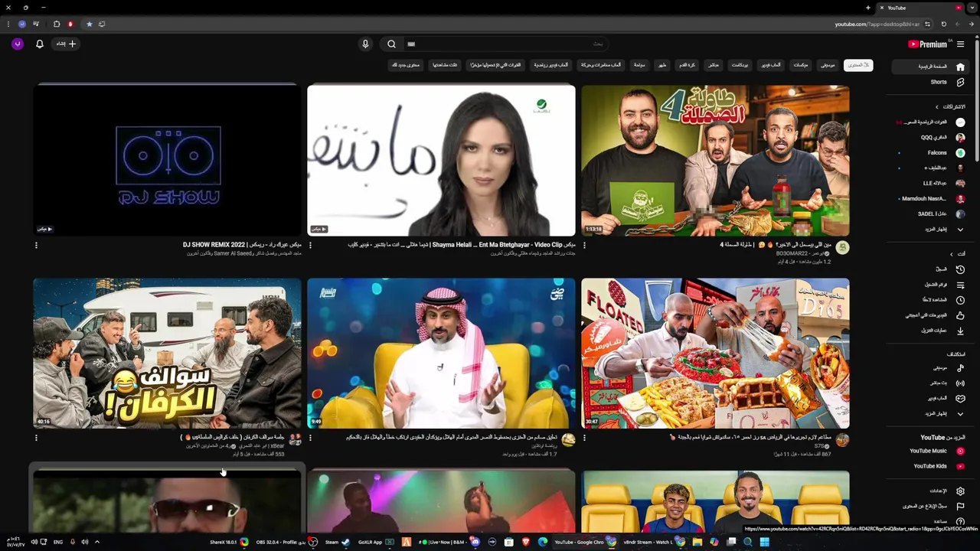Open channel avatar beside سوالف الكرفان title
The width and height of the screenshot is (980, 551).
[295, 440]
